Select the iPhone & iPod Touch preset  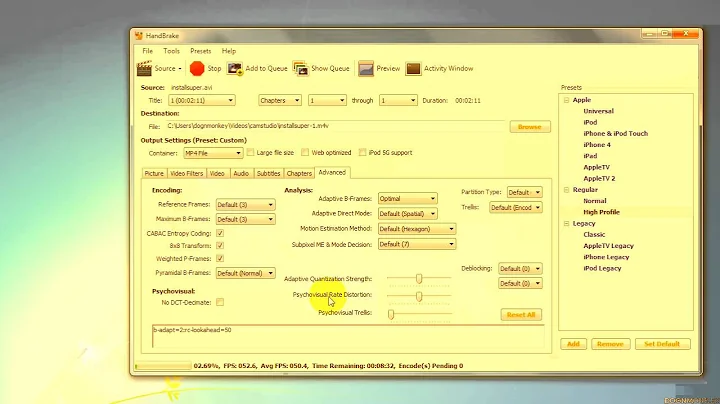pos(615,134)
